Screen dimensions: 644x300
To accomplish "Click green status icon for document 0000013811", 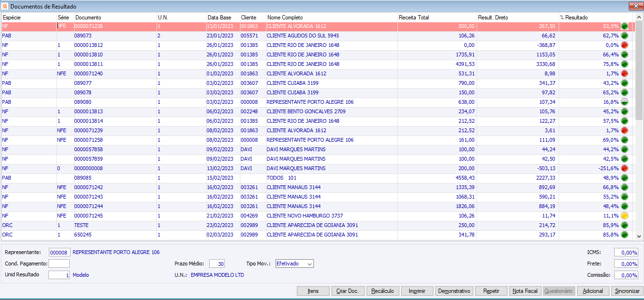I will (625, 64).
